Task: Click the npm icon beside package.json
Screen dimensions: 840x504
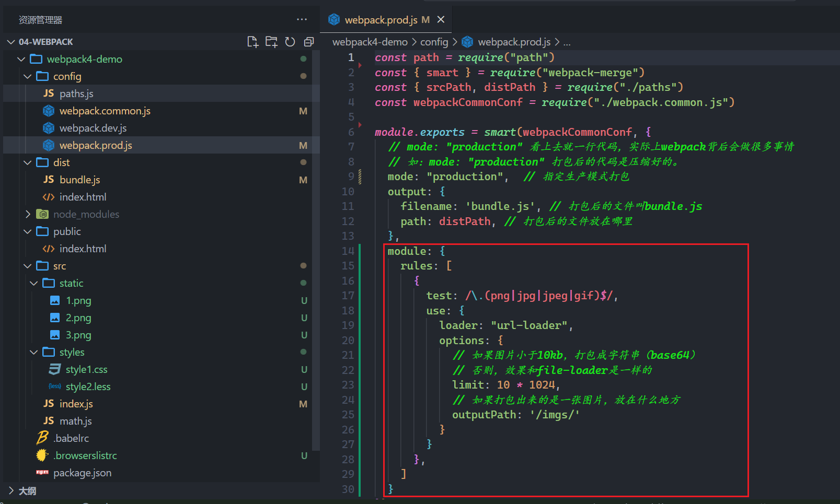Action: point(42,472)
